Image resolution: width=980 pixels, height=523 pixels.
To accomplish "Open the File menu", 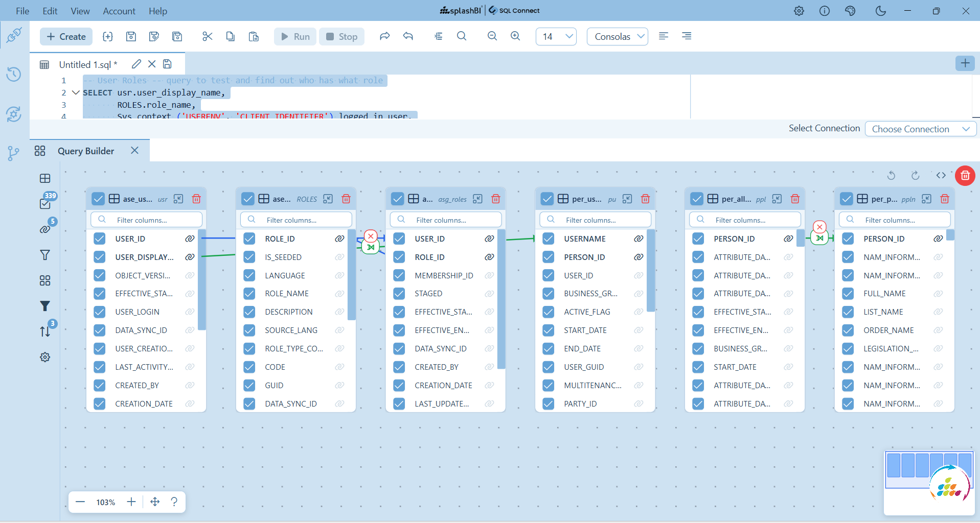I will point(22,11).
